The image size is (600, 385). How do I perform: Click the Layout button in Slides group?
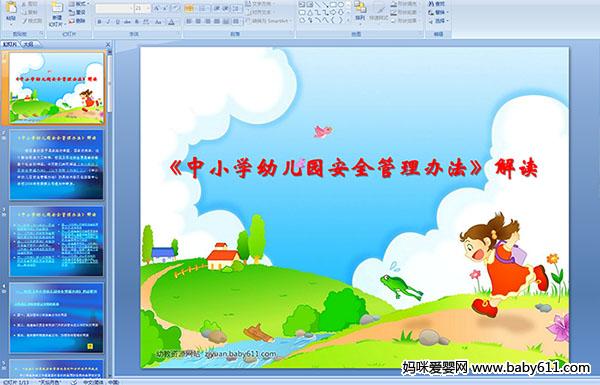78,4
